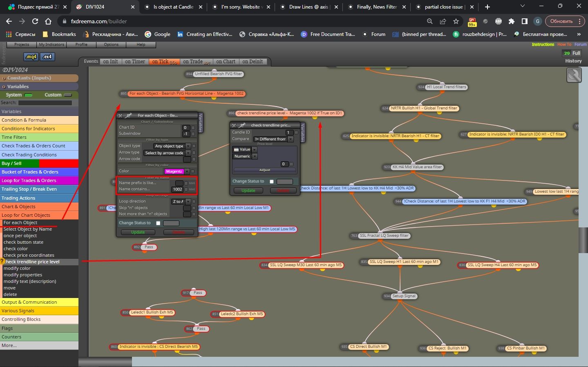Pin the check trendline price dialog
The image size is (588, 367).
(242, 125)
